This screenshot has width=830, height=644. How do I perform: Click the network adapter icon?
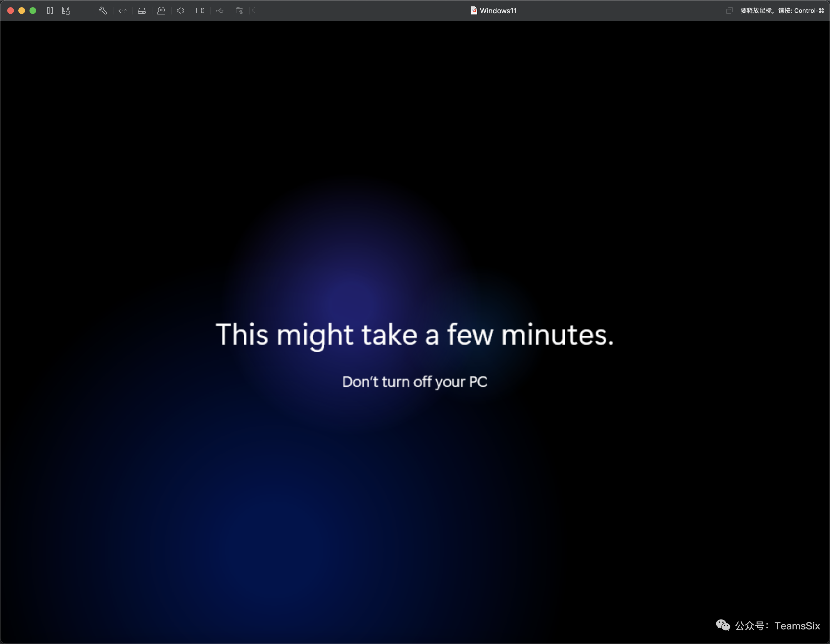[x=122, y=11]
